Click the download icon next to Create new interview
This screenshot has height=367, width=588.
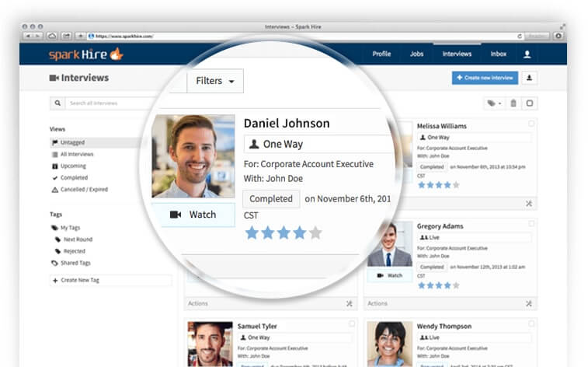[529, 78]
